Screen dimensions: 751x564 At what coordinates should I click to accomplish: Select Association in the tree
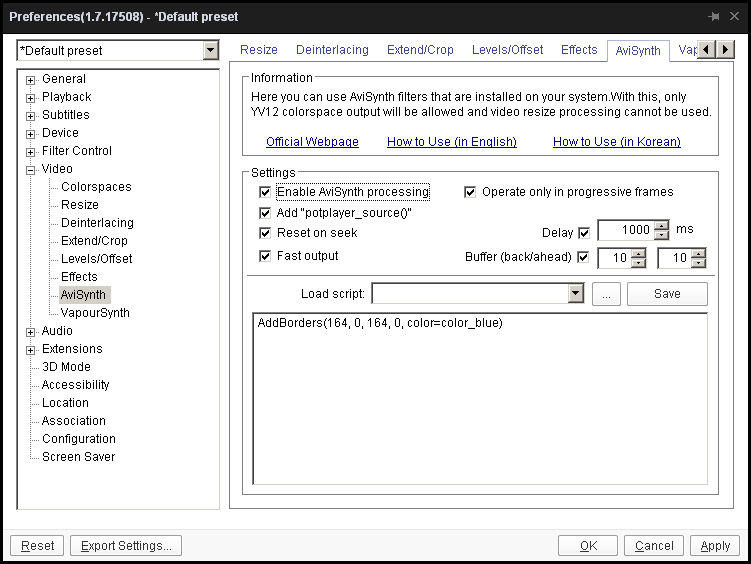(x=73, y=421)
